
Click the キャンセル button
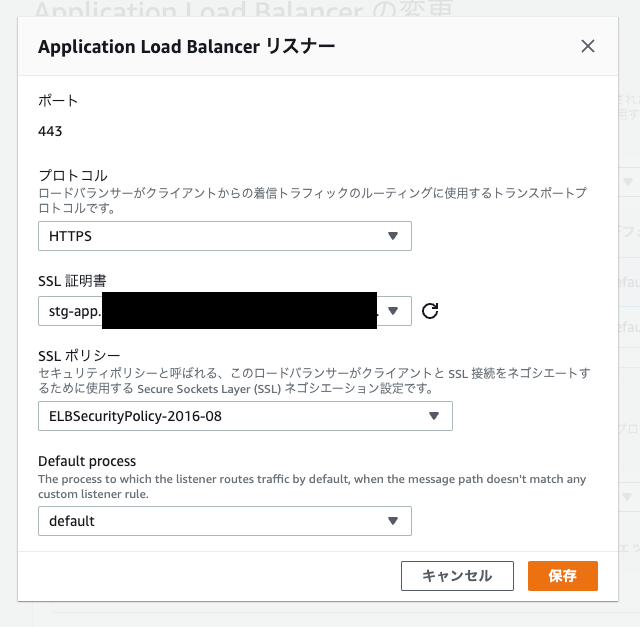tap(457, 576)
